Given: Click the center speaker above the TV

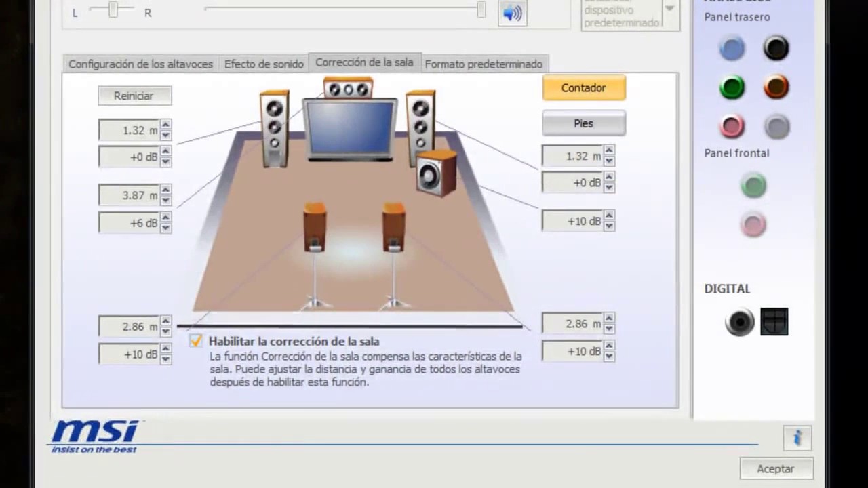Looking at the screenshot, I should [x=348, y=88].
